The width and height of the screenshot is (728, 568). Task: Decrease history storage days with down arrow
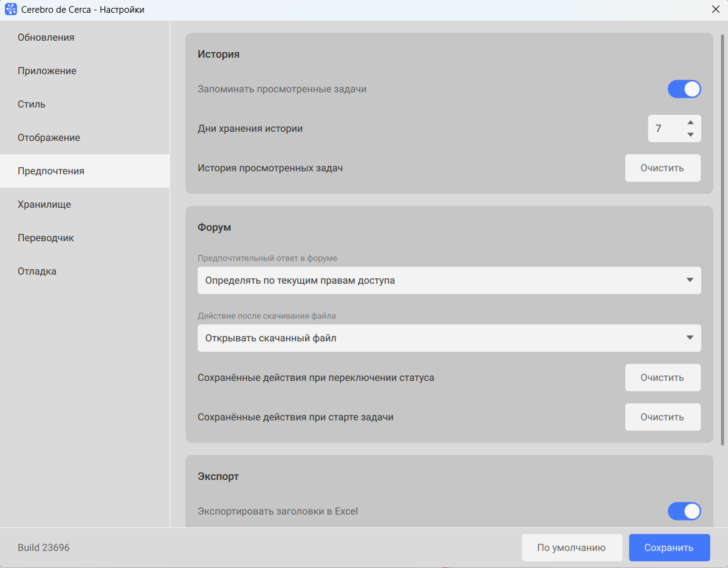tap(690, 135)
